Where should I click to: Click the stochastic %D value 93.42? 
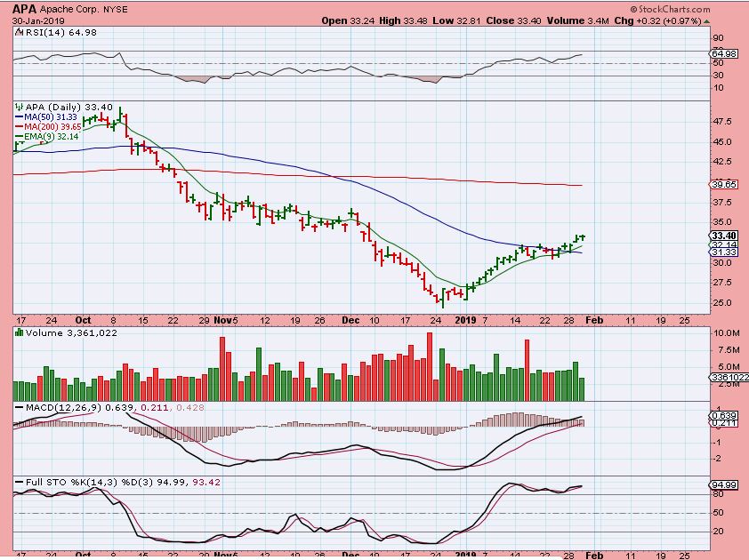pyautogui.click(x=206, y=483)
